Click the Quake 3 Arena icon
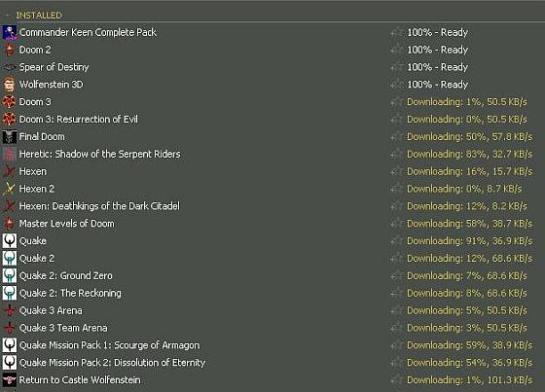545x392 pixels. pos(10,310)
